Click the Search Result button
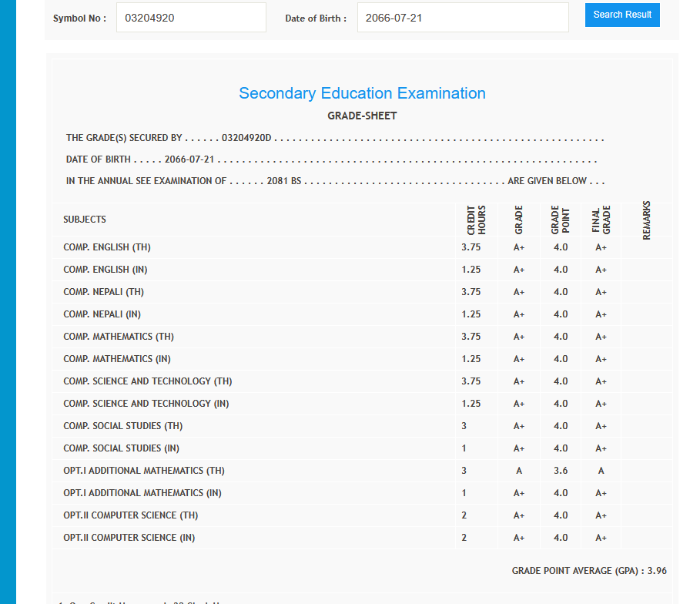This screenshot has width=700, height=604. [x=622, y=15]
